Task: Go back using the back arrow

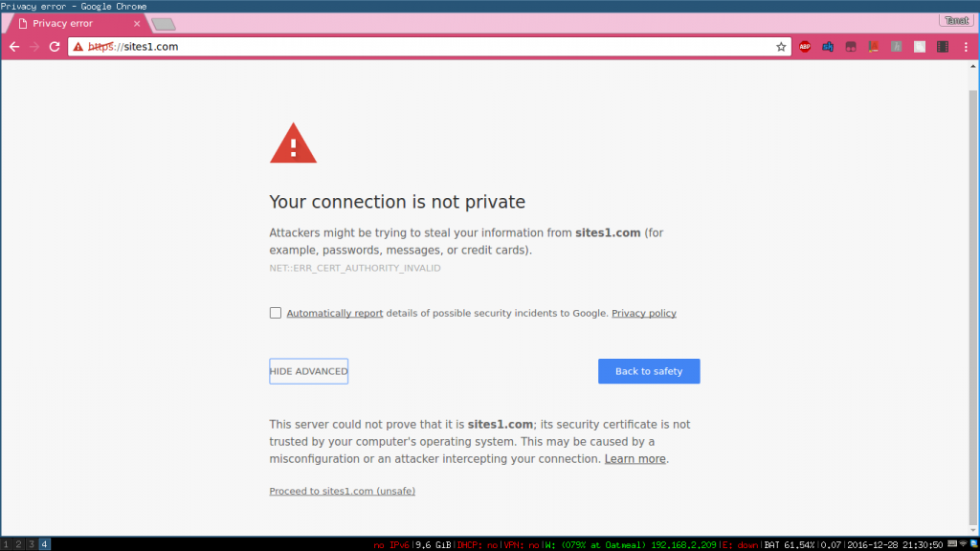Action: coord(14,47)
